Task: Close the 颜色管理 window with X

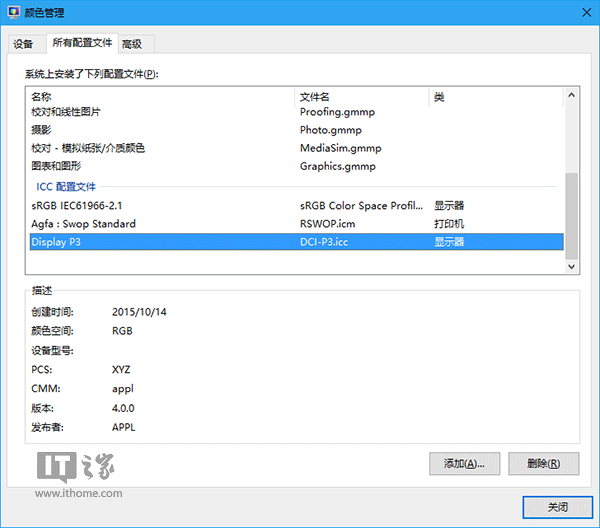Action: 586,13
